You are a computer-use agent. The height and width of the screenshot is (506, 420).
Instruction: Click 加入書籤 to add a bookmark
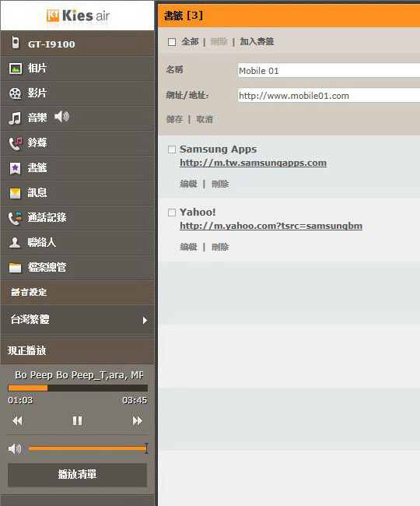tap(257, 41)
